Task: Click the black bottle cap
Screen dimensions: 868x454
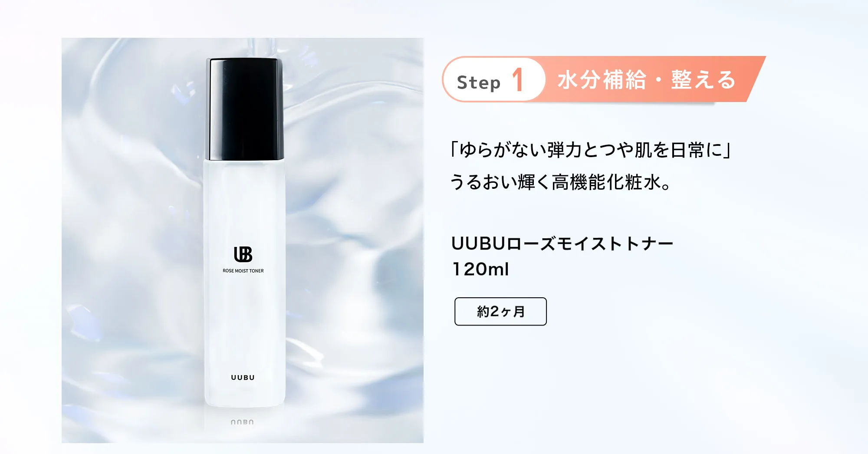Action: pos(245,109)
